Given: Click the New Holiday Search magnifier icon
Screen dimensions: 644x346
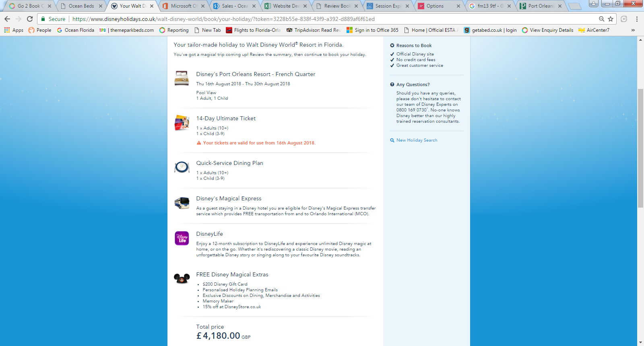Looking at the screenshot, I should click(392, 140).
